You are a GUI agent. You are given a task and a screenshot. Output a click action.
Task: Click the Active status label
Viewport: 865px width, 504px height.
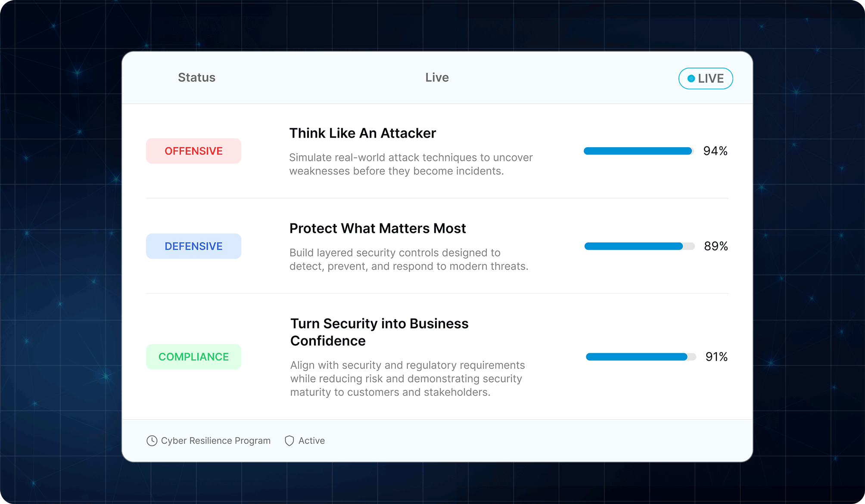pos(311,441)
